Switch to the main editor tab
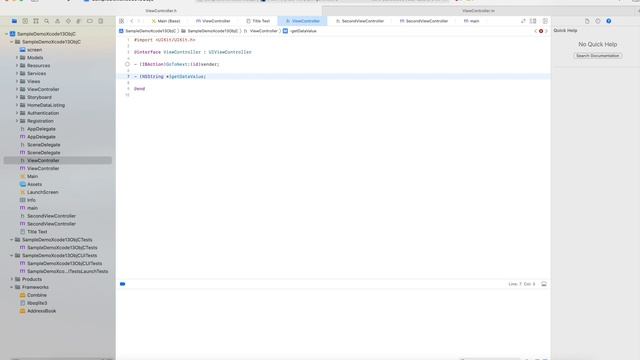 coord(471,21)
